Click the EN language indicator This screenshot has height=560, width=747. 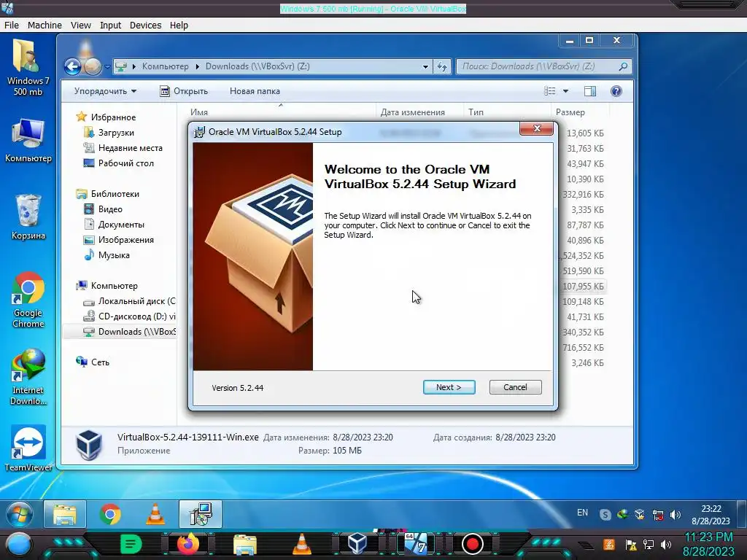point(582,513)
